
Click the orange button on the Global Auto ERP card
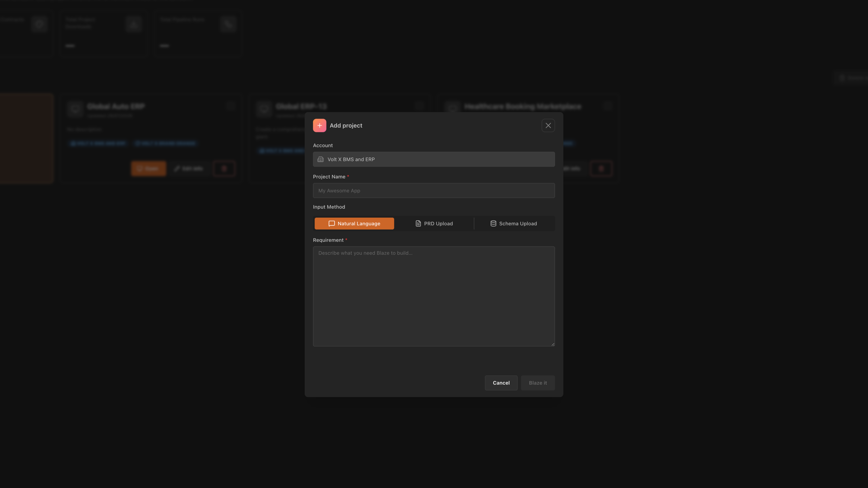pyautogui.click(x=148, y=169)
